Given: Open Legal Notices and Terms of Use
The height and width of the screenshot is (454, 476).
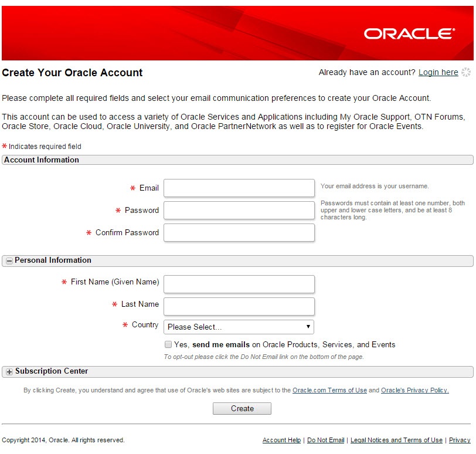Looking at the screenshot, I should 396,440.
